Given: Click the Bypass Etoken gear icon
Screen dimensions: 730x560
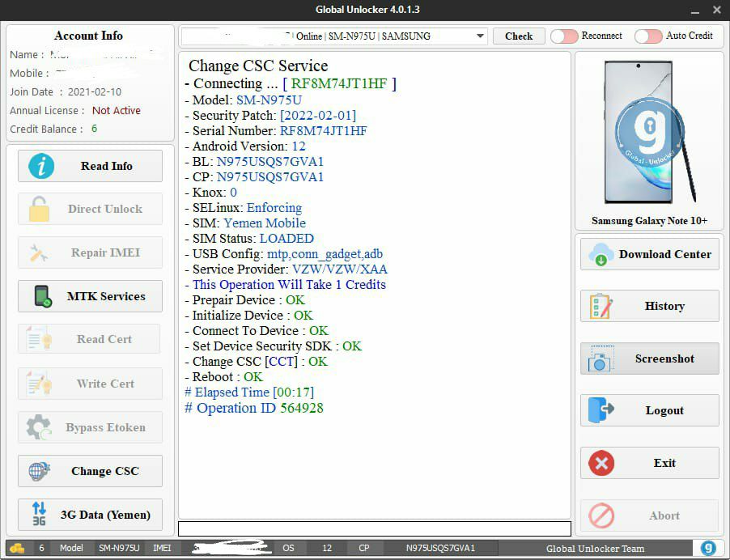Looking at the screenshot, I should click(x=39, y=426).
